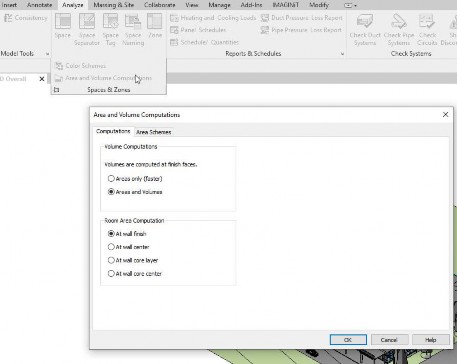The height and width of the screenshot is (364, 457).
Task: Open the Annotate ribbon tab
Action: 39,5
